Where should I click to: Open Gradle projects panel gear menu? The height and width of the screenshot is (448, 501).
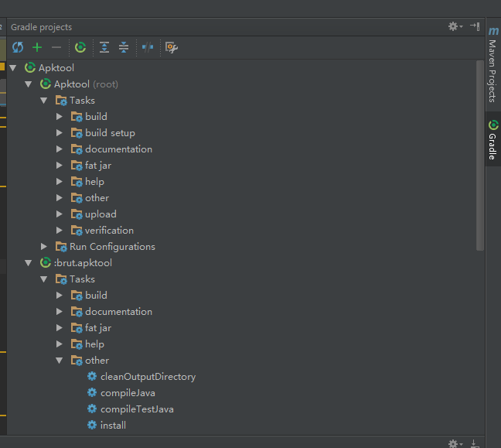point(455,26)
